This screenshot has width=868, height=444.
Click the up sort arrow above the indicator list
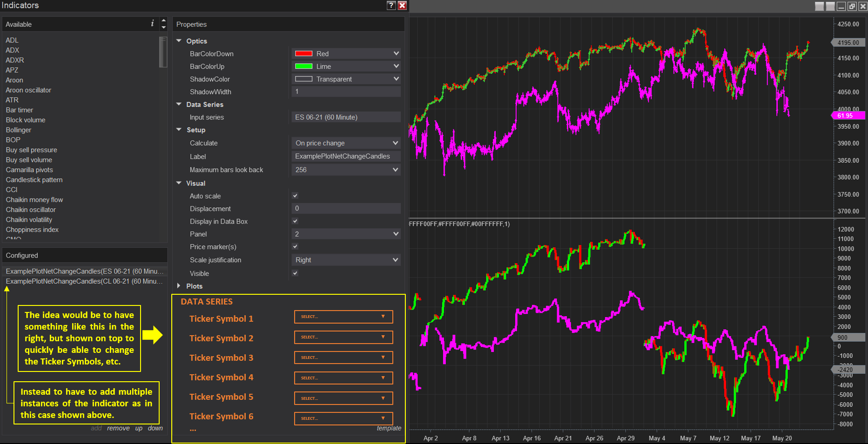click(163, 20)
